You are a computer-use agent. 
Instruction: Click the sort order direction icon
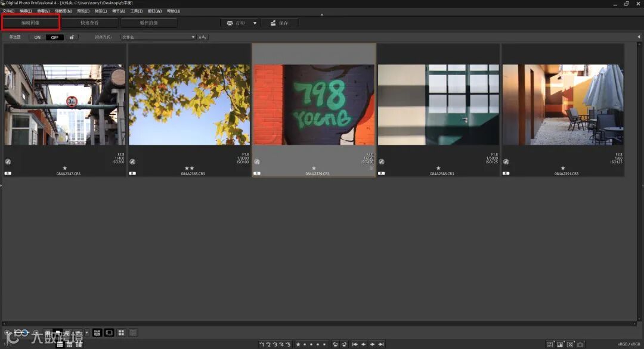(x=203, y=37)
